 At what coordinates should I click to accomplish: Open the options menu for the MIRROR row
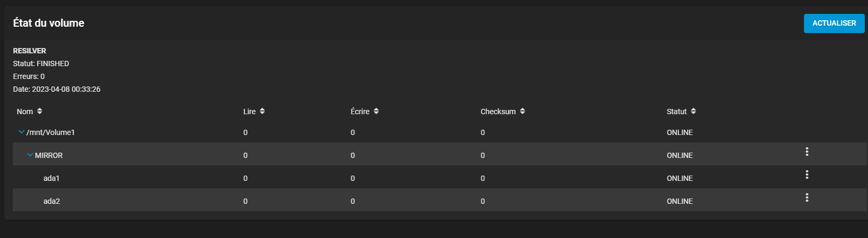click(807, 152)
